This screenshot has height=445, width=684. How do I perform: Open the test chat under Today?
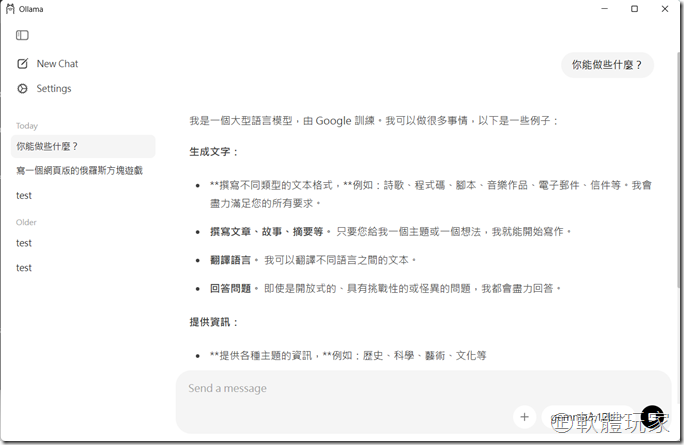[24, 196]
